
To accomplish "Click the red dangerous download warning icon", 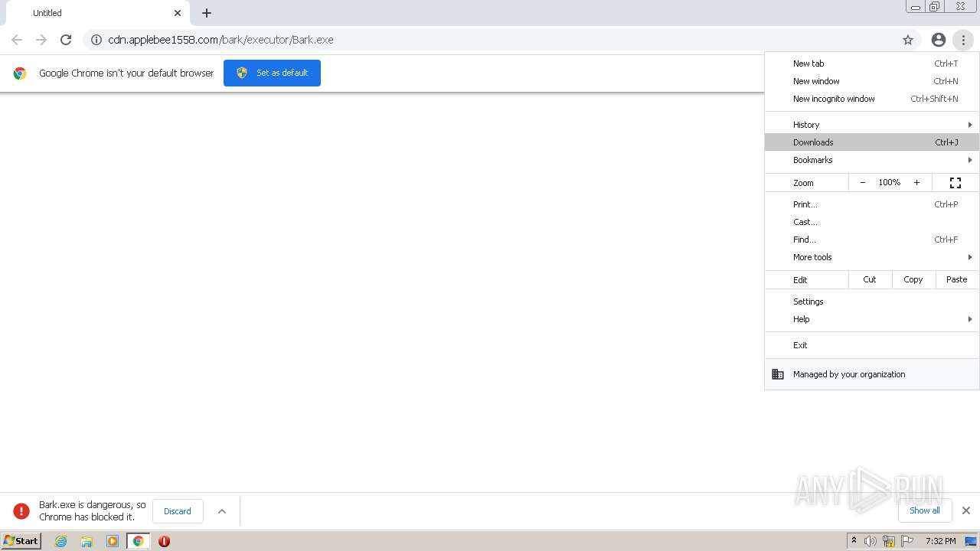I will coord(21,511).
